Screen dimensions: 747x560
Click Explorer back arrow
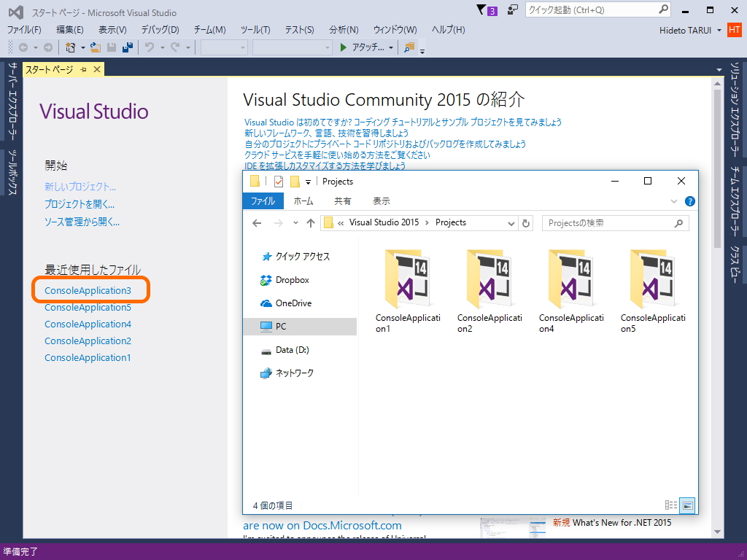pyautogui.click(x=257, y=223)
